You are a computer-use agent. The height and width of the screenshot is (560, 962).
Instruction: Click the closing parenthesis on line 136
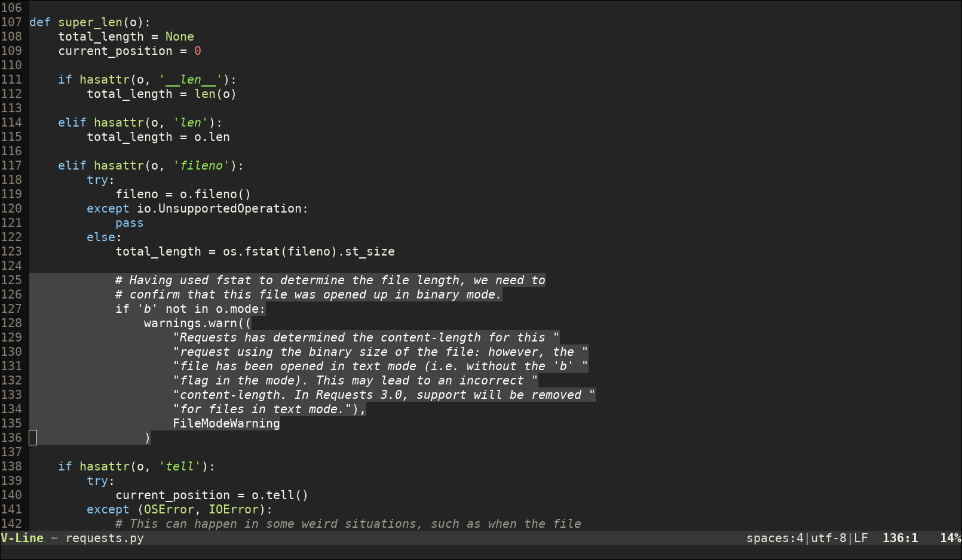click(x=148, y=438)
